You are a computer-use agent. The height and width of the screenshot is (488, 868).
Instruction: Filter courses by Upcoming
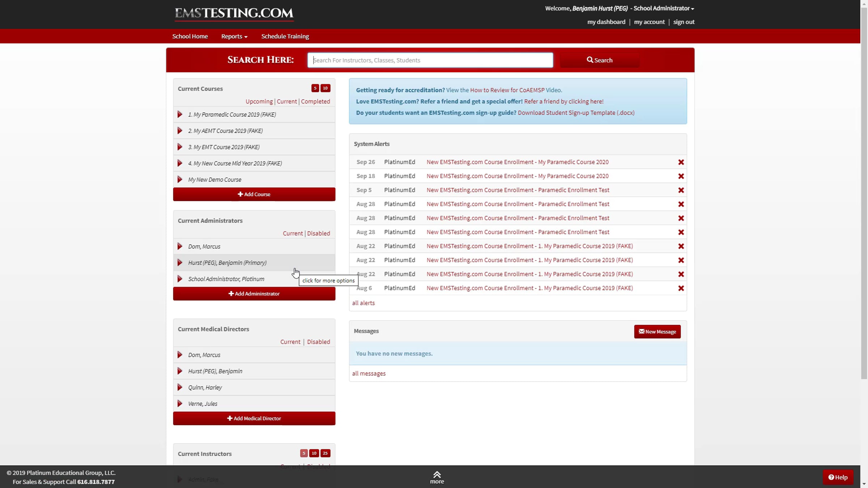[x=259, y=102]
